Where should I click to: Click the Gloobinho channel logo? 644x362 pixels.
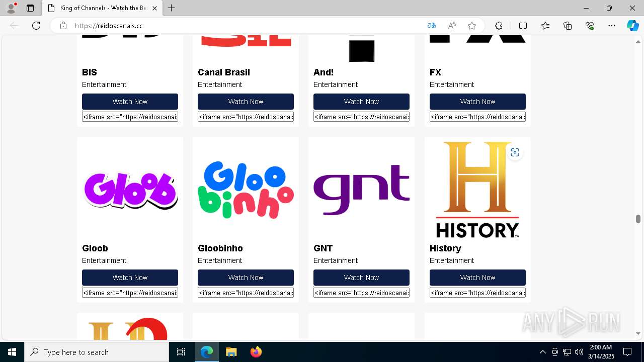[246, 190]
